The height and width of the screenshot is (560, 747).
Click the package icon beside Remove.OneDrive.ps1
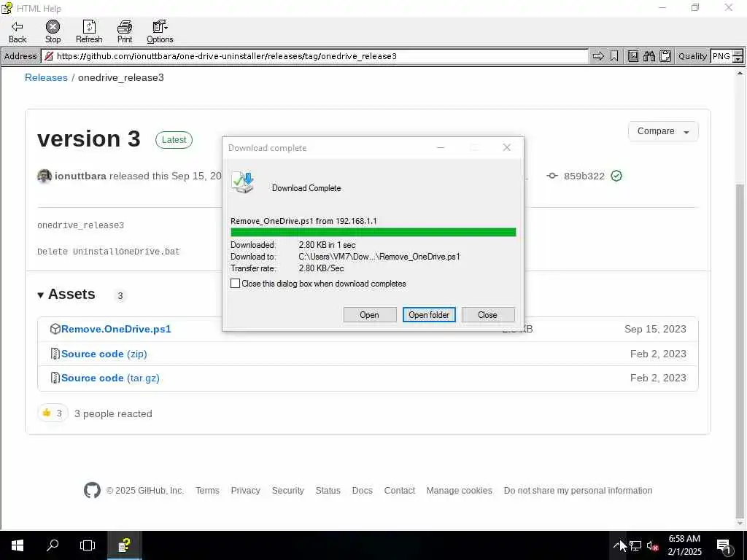55,329
